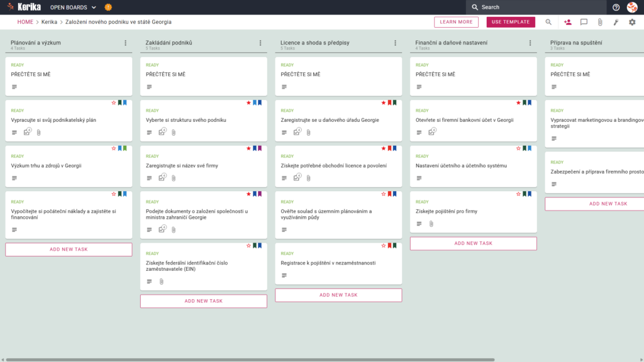
Task: Toggle star on Vypracujte si svůj podnikatelský plán
Action: point(114,102)
